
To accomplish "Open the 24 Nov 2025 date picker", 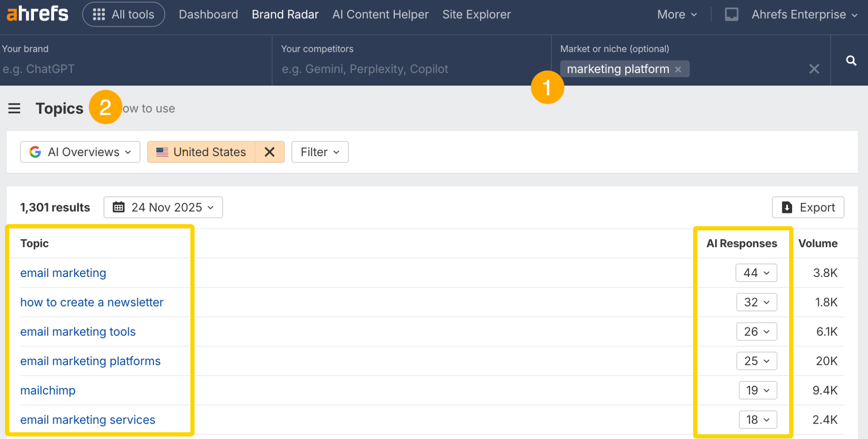I will tap(163, 207).
